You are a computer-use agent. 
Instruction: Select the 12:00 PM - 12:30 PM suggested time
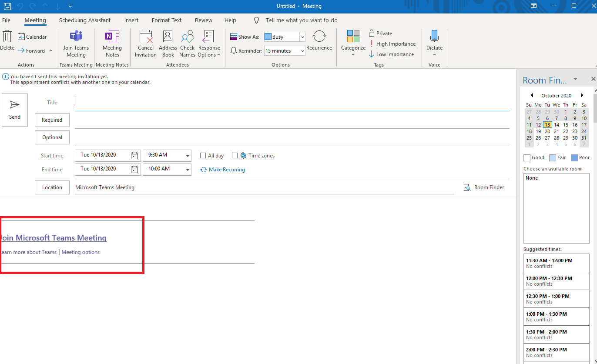click(556, 281)
